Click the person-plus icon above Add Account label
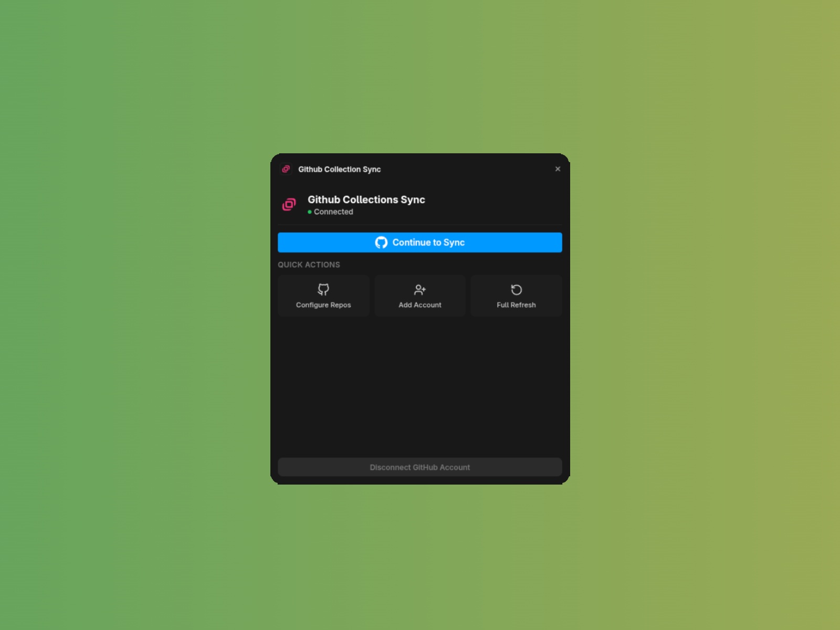 coord(419,289)
